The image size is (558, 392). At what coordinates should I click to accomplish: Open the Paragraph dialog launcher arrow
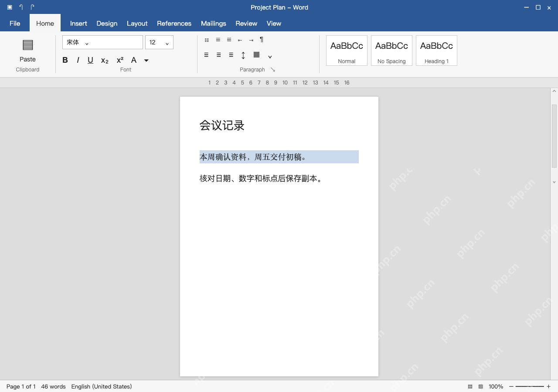(273, 70)
